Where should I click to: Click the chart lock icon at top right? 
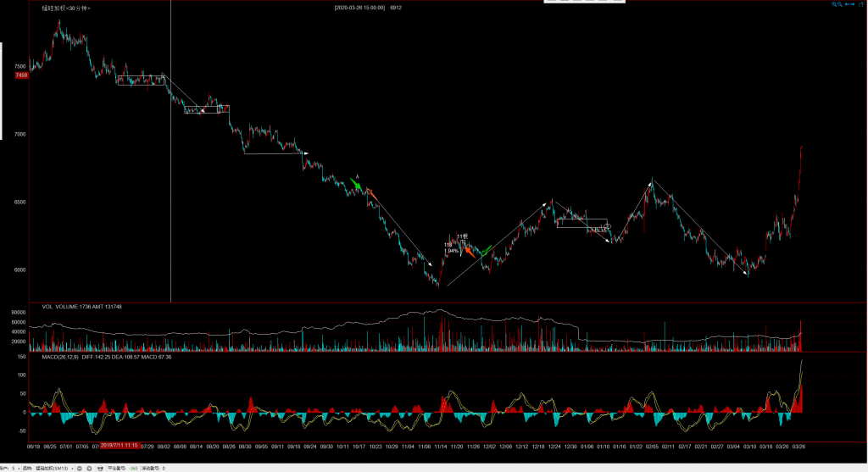coord(860,4)
